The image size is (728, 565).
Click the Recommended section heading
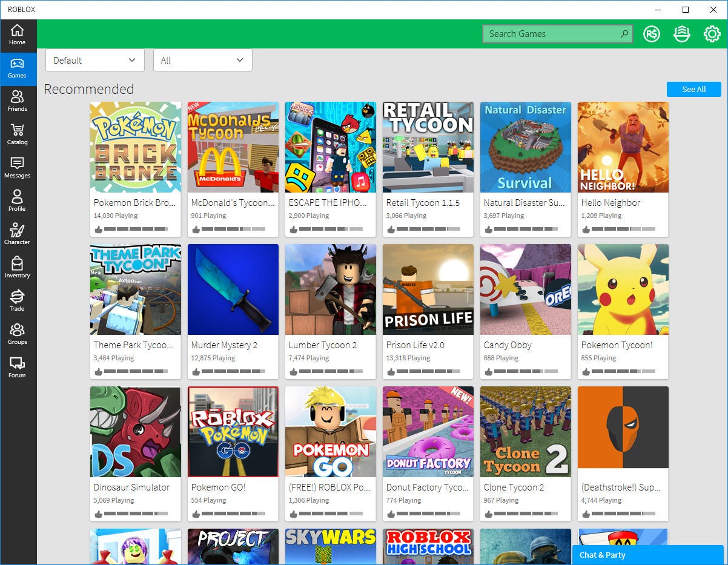[x=89, y=89]
